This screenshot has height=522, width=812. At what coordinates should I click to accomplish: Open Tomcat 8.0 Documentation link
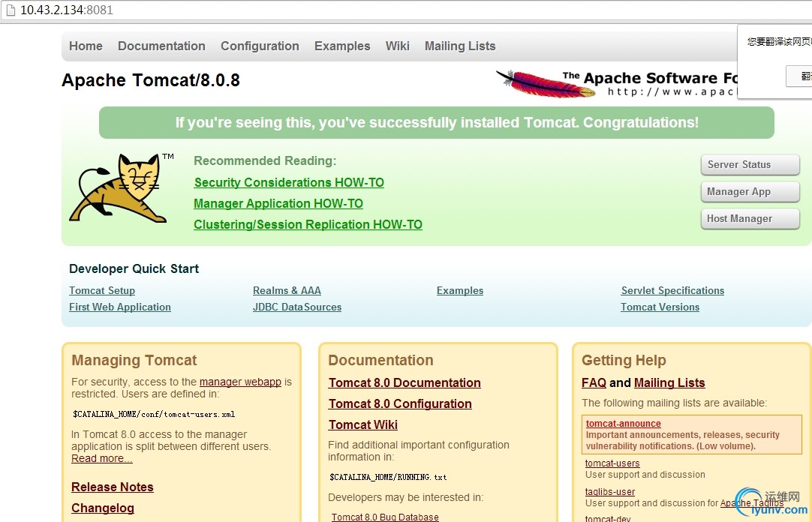[404, 382]
